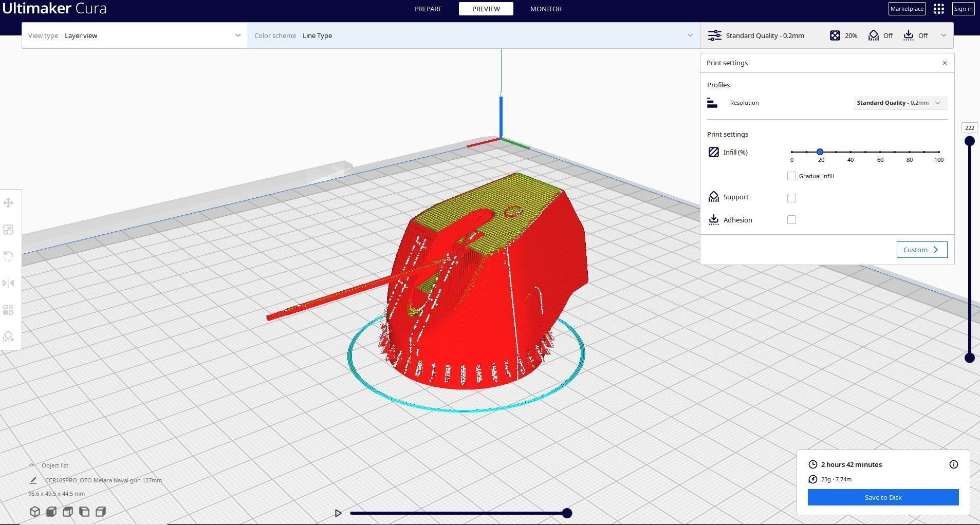Switch to right side view icon
Screen dimensions: 980x525
[x=100, y=512]
